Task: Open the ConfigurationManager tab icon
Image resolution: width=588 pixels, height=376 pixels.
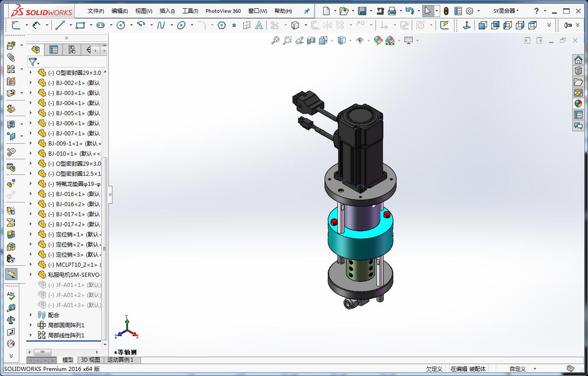Action: [72, 50]
